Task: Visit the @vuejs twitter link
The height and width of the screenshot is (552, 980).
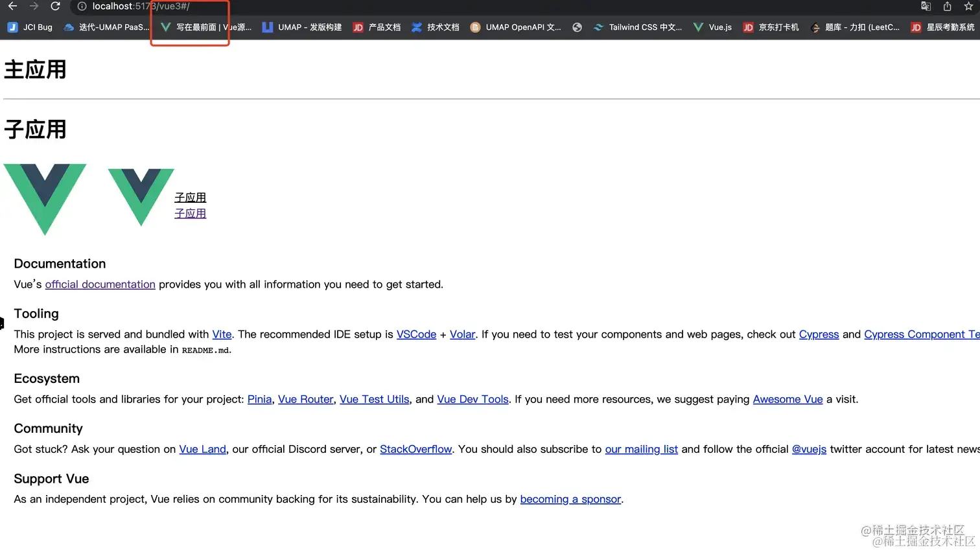Action: (809, 449)
